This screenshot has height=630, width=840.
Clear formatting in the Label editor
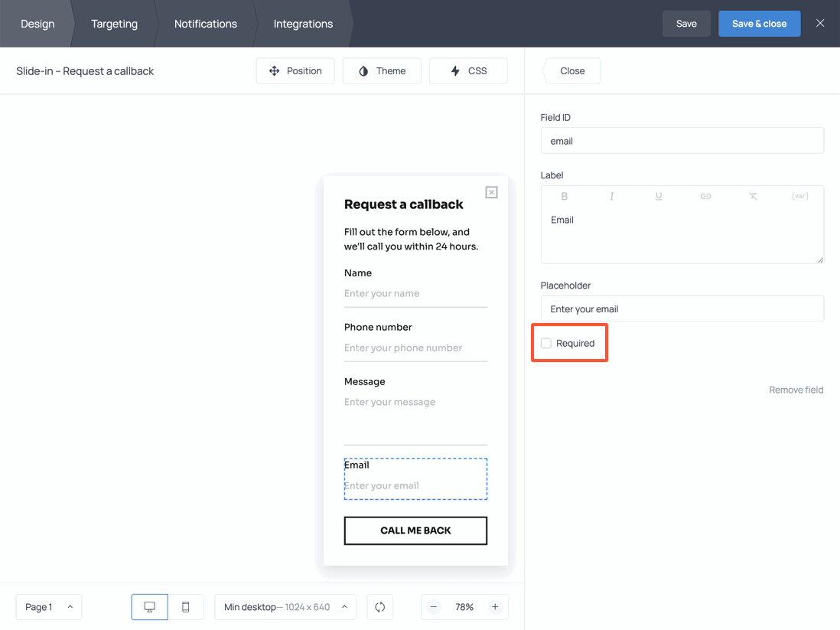pos(753,196)
